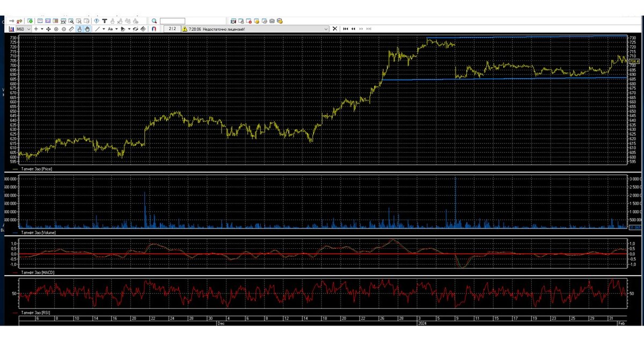Open the line tool dropdown arrow
The height and width of the screenshot is (362, 644).
point(104,29)
